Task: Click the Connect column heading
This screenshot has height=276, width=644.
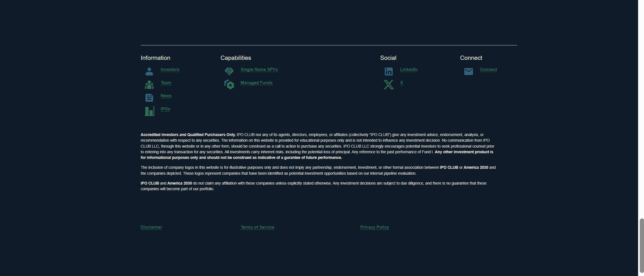Action: click(471, 58)
